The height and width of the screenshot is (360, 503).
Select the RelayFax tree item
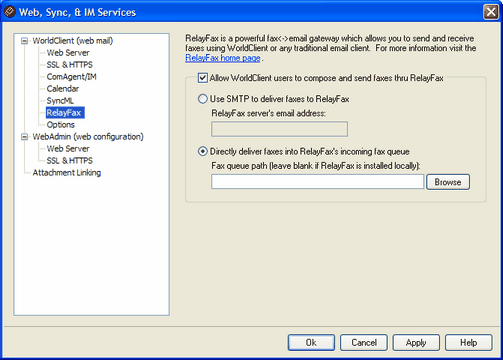[x=65, y=113]
